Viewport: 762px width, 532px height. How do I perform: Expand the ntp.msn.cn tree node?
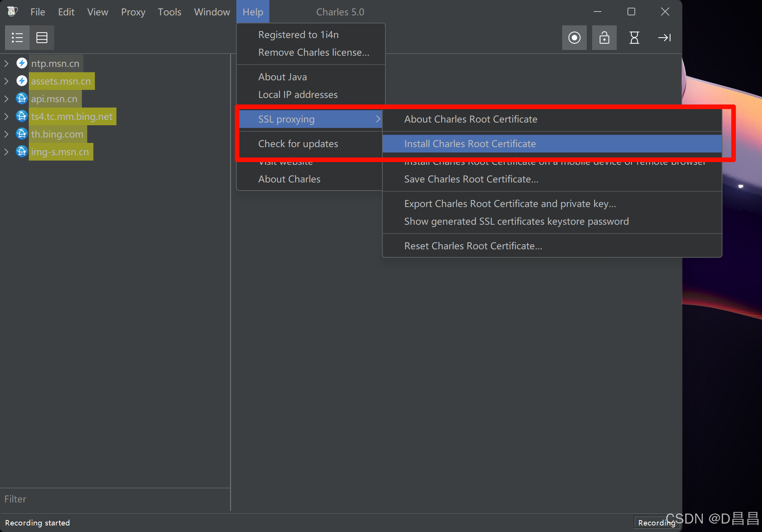tap(6, 63)
